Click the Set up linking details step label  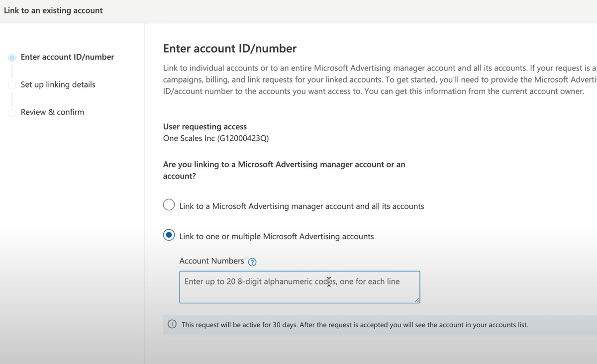coord(58,85)
